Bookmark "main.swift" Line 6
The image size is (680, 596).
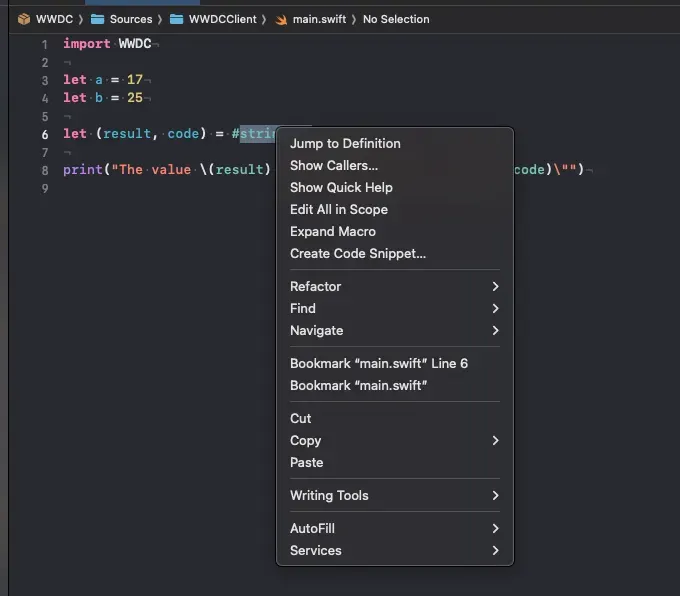(378, 363)
